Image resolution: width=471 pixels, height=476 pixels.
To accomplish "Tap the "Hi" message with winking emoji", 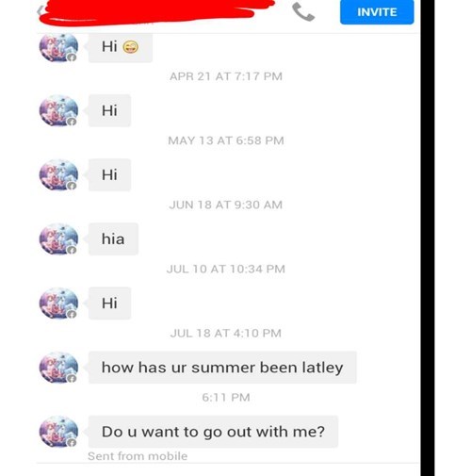I will [121, 47].
